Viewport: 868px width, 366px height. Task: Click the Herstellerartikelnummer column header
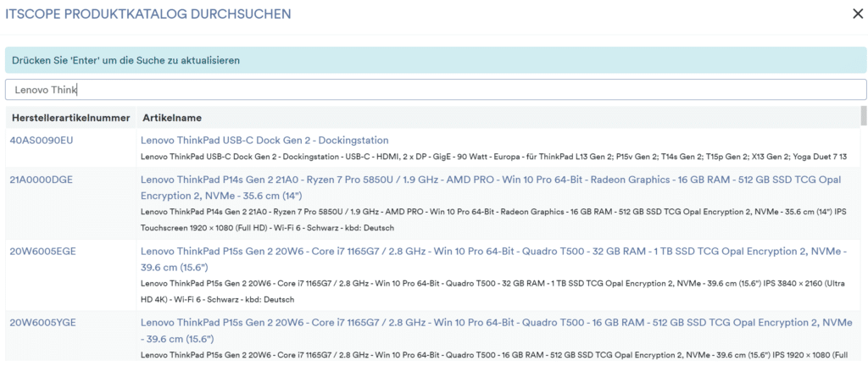(71, 119)
